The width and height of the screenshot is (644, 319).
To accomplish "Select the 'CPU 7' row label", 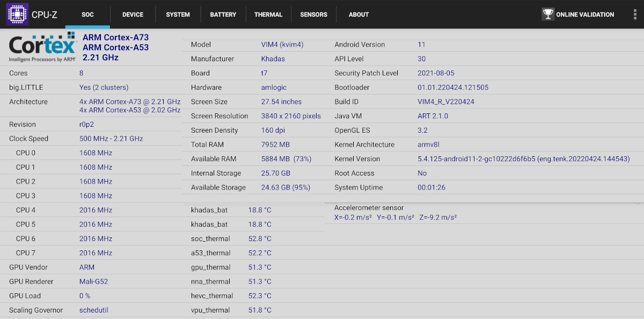I will coord(26,253).
